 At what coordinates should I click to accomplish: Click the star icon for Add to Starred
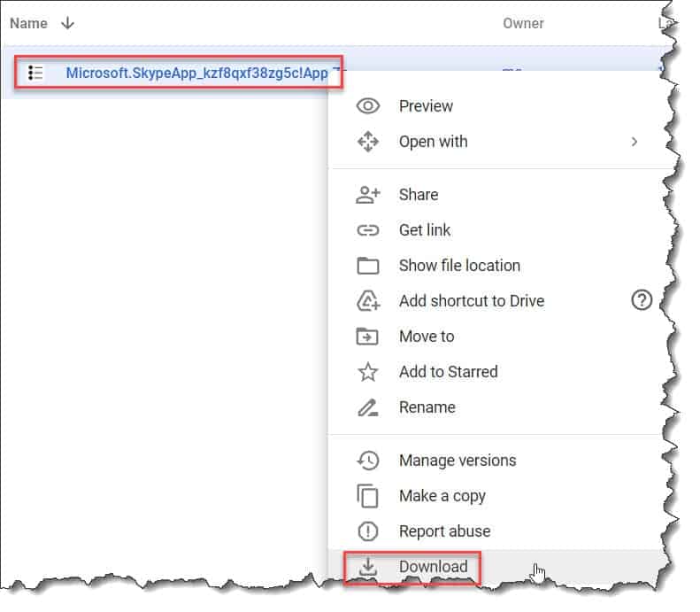coord(368,372)
